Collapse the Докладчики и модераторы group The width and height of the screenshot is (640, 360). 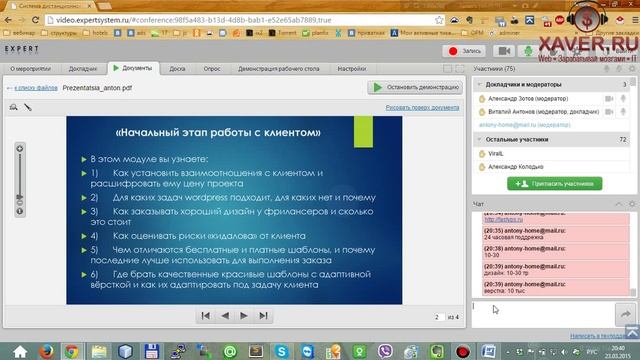(x=479, y=84)
